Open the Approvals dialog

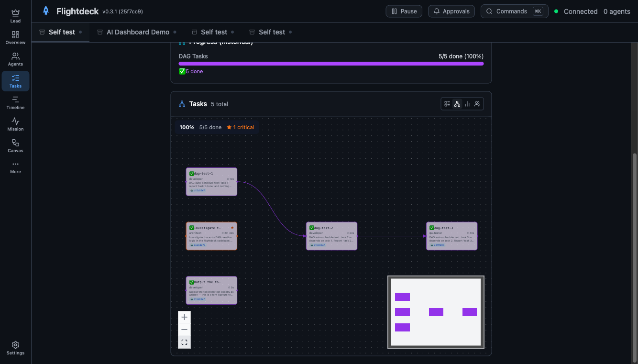(x=451, y=11)
